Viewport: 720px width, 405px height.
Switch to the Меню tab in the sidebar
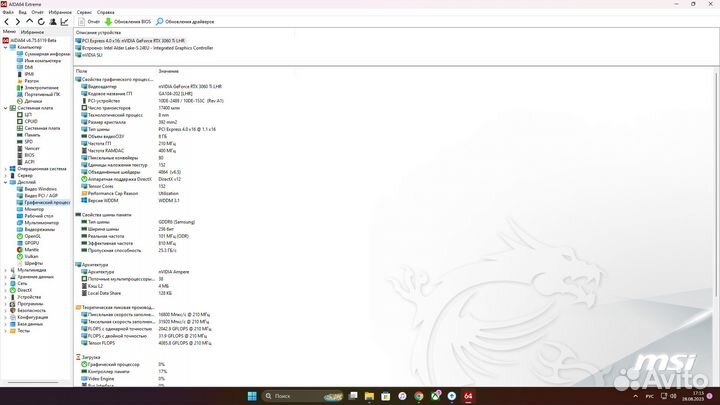click(x=9, y=32)
